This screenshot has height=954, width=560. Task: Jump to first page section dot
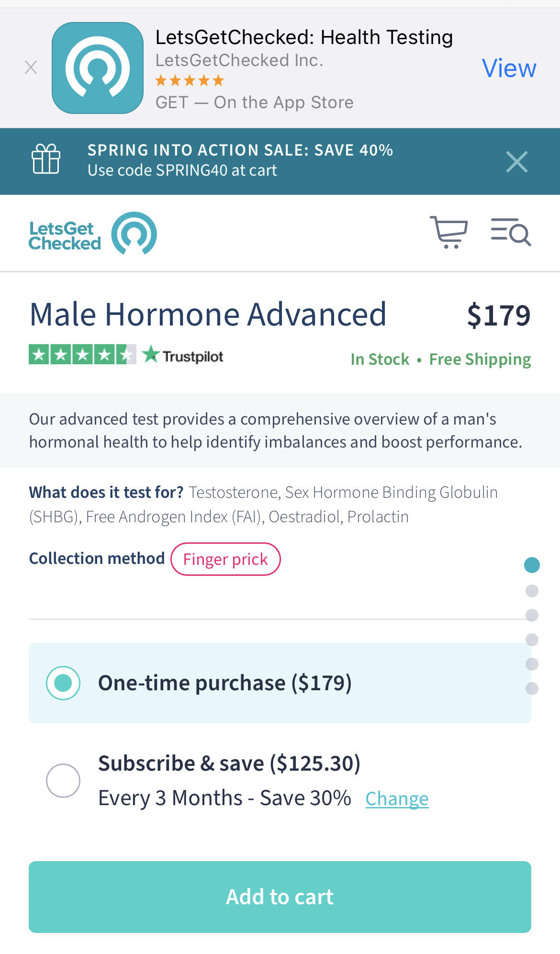pyautogui.click(x=532, y=565)
